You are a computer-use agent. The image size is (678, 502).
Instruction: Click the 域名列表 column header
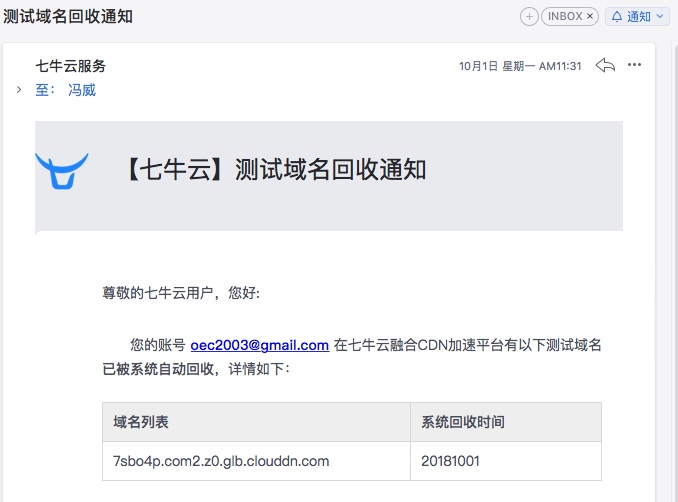click(141, 422)
